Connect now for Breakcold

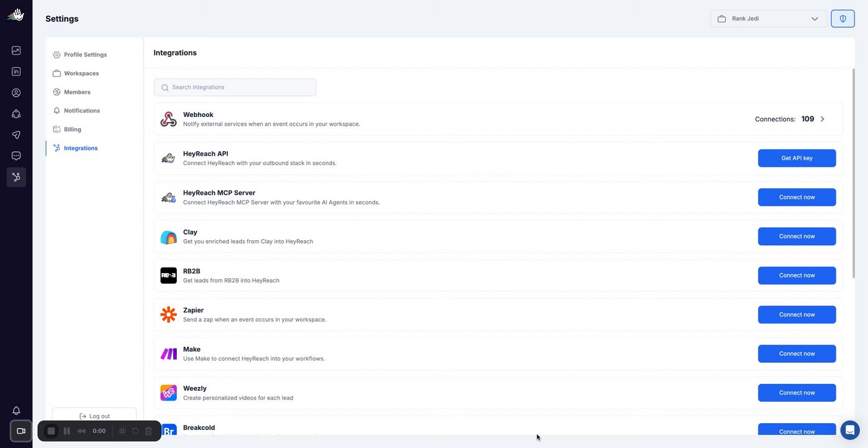pos(797,429)
